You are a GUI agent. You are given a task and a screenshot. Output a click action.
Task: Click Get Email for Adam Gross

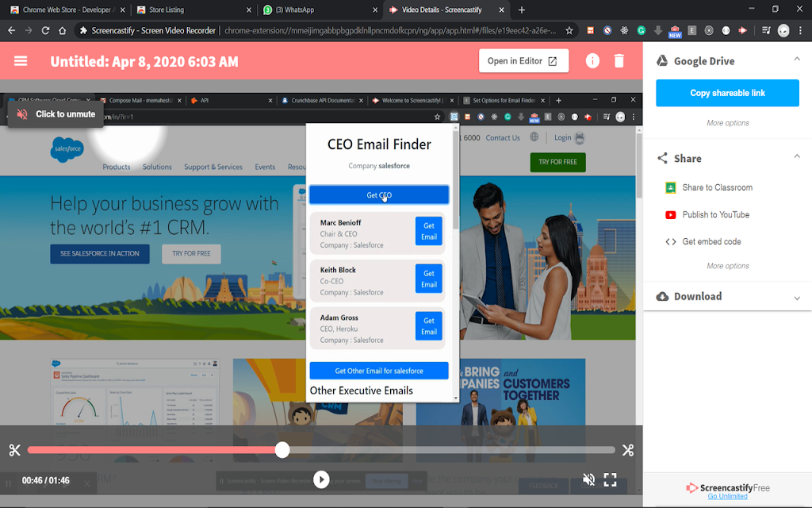pos(429,326)
